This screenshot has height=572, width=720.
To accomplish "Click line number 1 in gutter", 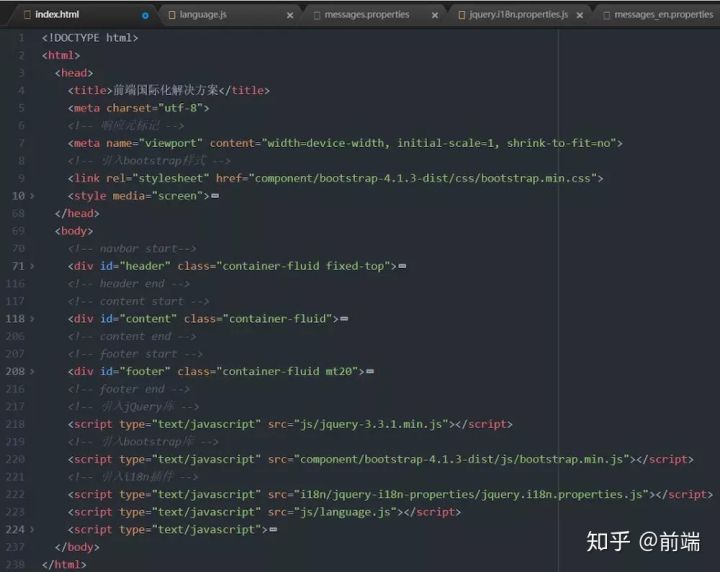I will [x=21, y=38].
